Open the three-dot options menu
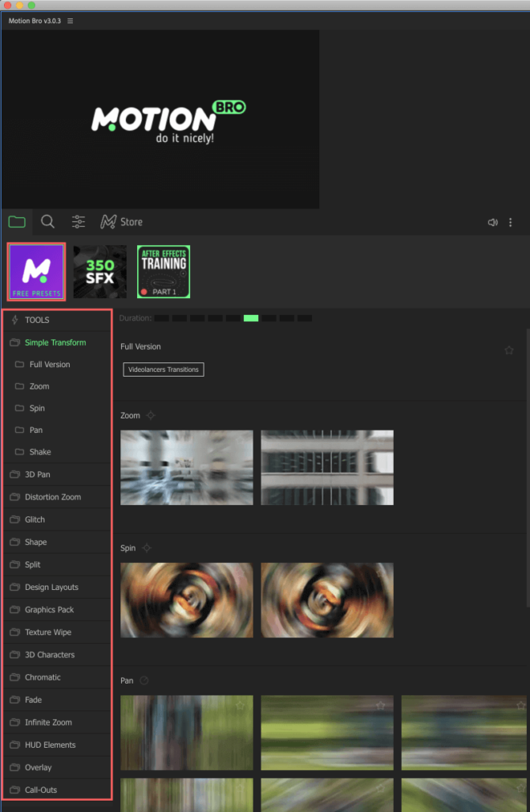 tap(510, 222)
